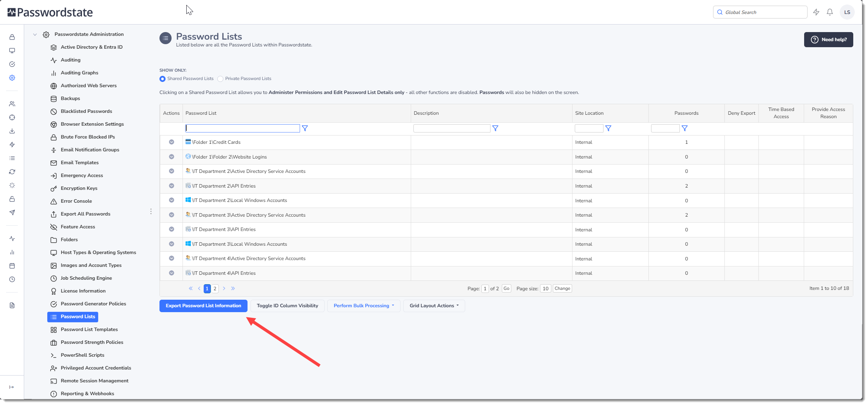The width and height of the screenshot is (868, 405).
Task: Click the open padlock icon in rail
Action: (x=12, y=199)
